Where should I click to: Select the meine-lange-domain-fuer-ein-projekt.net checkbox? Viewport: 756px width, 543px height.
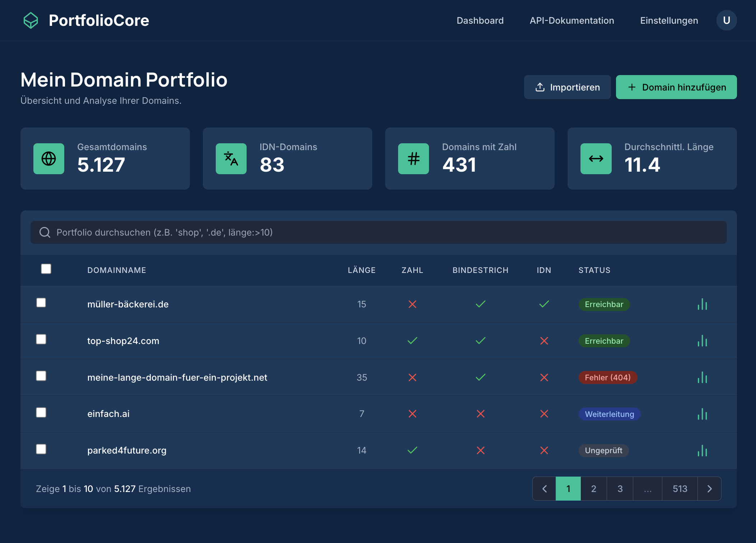click(41, 376)
